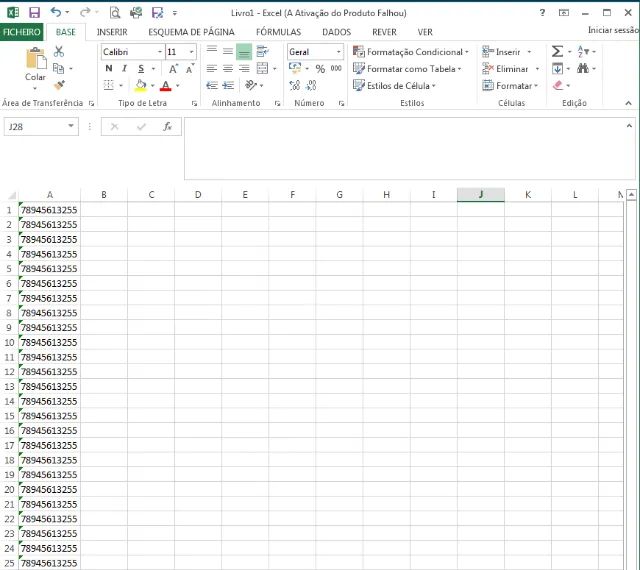Toggle Bold (N) formatting
This screenshot has width=640, height=570.
(x=109, y=69)
